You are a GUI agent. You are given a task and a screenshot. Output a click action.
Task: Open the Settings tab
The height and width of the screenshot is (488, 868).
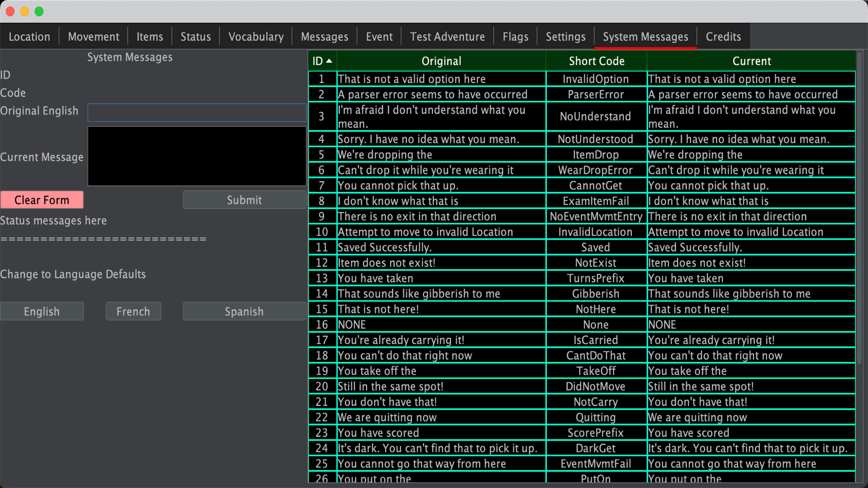[x=565, y=36]
